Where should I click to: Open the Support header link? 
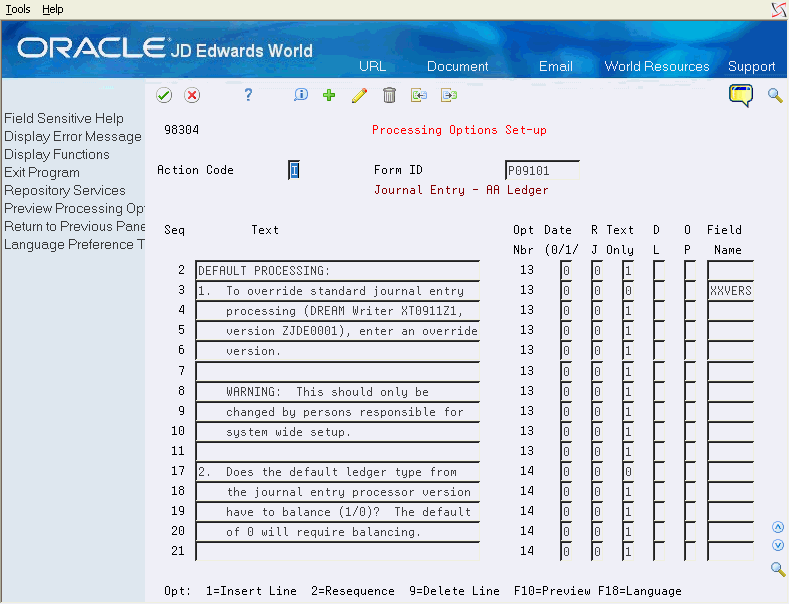pos(751,66)
